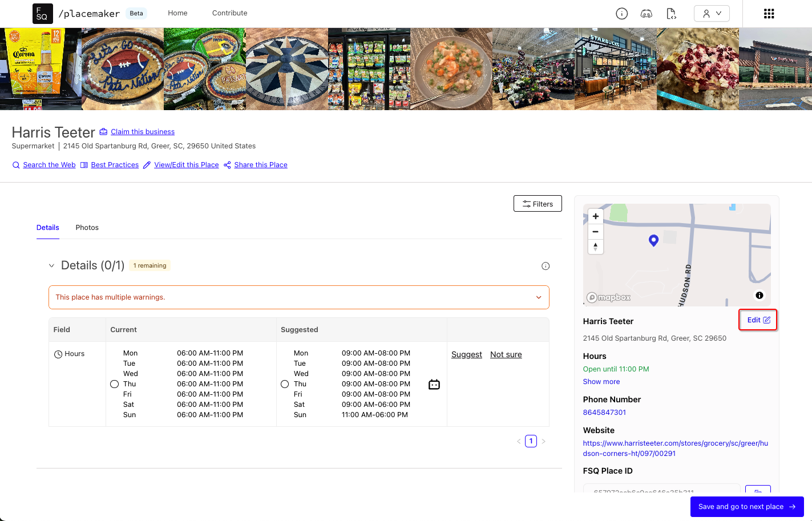Click the Beta badge

[136, 13]
